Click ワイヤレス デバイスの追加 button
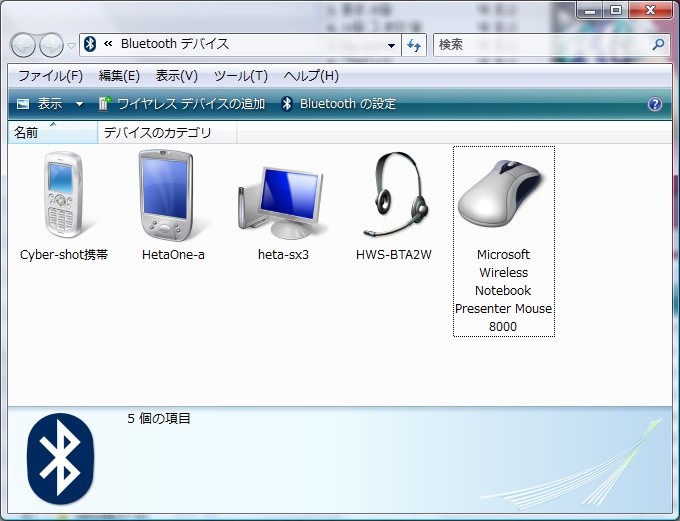 pyautogui.click(x=181, y=104)
